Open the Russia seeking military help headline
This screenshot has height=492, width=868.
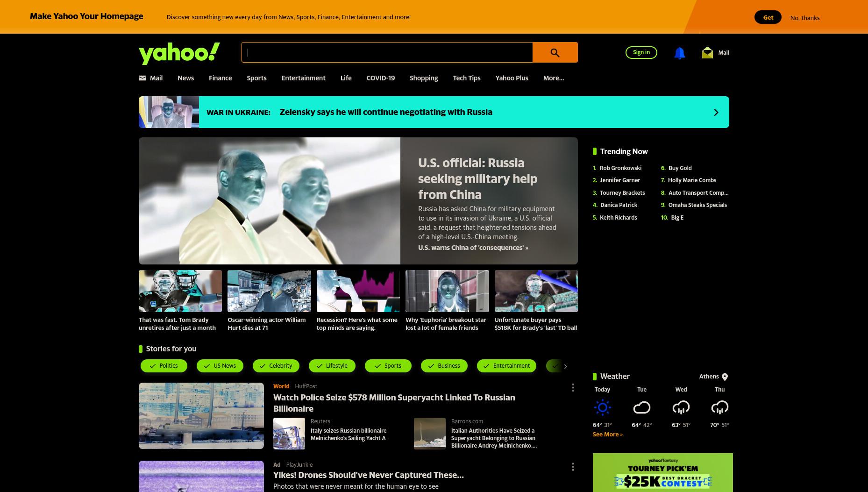[x=478, y=178]
